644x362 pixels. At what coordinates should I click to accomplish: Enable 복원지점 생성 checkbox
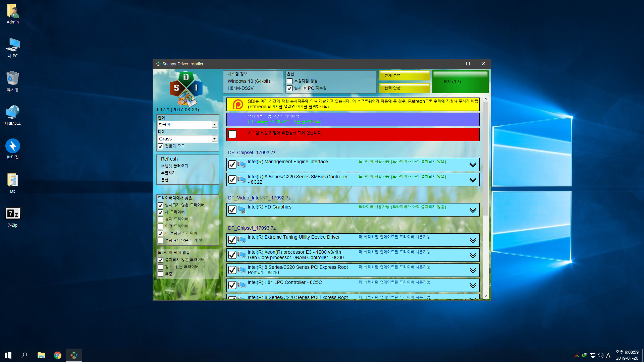(x=290, y=81)
